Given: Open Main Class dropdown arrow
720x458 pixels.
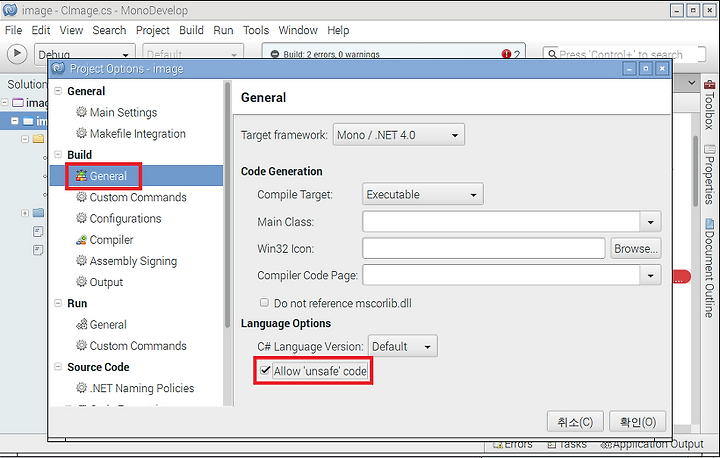Looking at the screenshot, I should [x=650, y=222].
